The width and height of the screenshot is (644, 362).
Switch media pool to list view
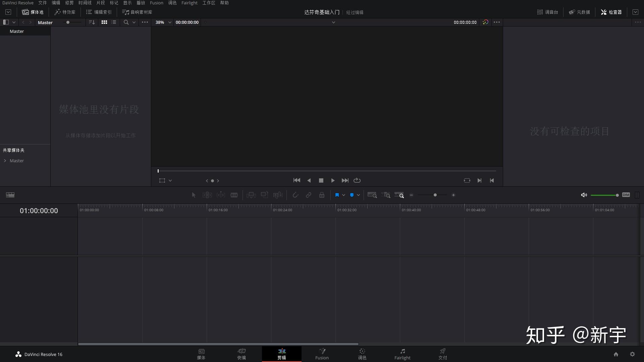click(114, 22)
